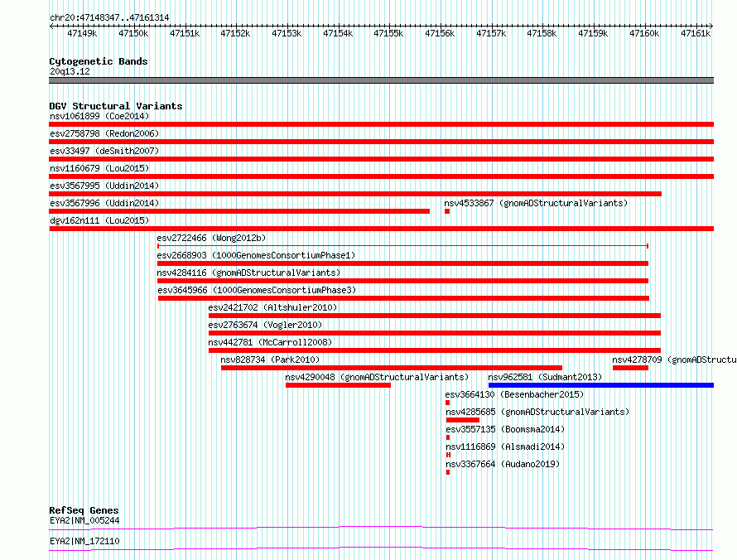Select nsv1116869 (Alsmadi2014) label
The image size is (737, 560).
[x=505, y=447]
